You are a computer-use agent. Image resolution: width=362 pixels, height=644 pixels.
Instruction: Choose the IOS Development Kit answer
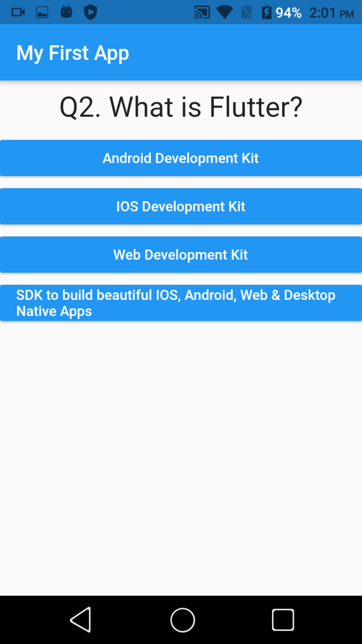pos(181,206)
